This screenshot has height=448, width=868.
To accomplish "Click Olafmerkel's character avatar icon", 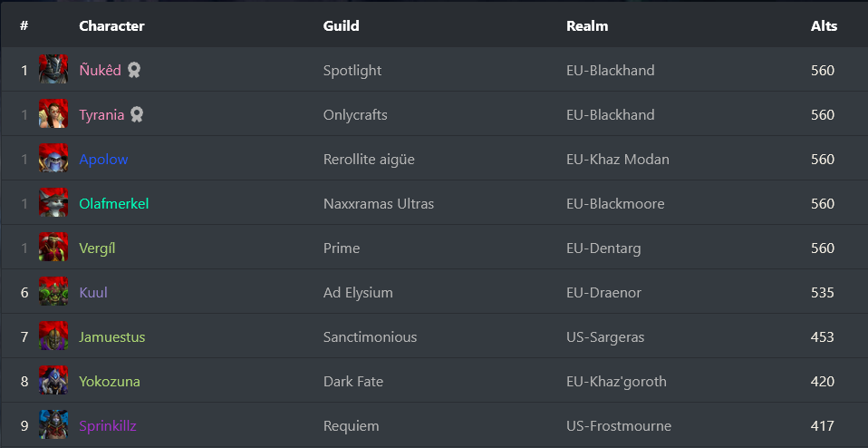I will [53, 203].
